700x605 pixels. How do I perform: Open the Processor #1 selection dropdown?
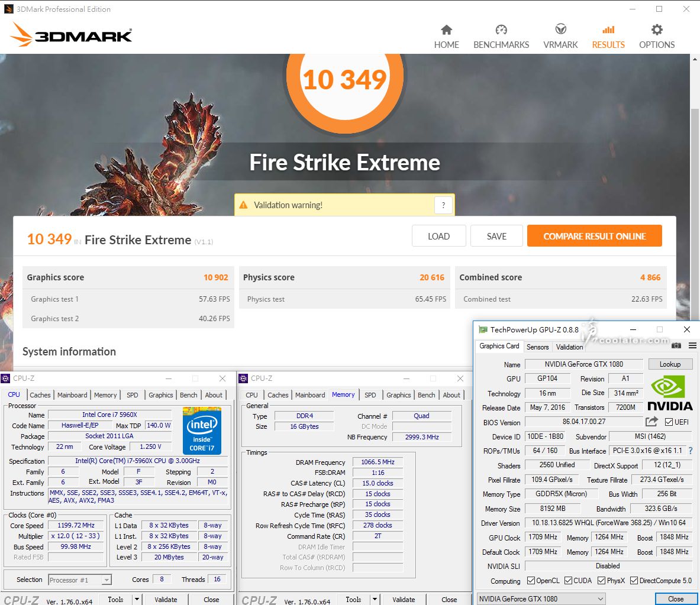point(79,580)
